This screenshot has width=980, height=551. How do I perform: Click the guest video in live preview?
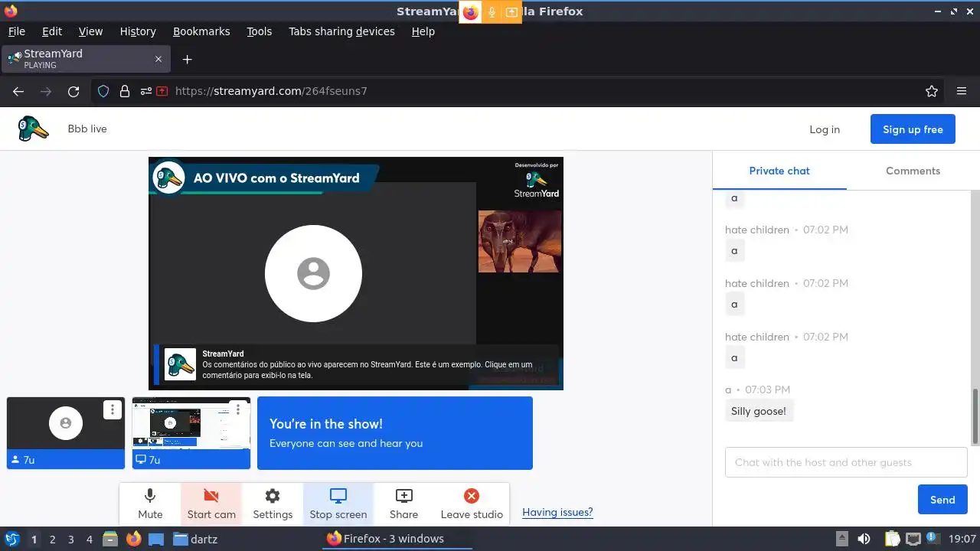(x=519, y=242)
